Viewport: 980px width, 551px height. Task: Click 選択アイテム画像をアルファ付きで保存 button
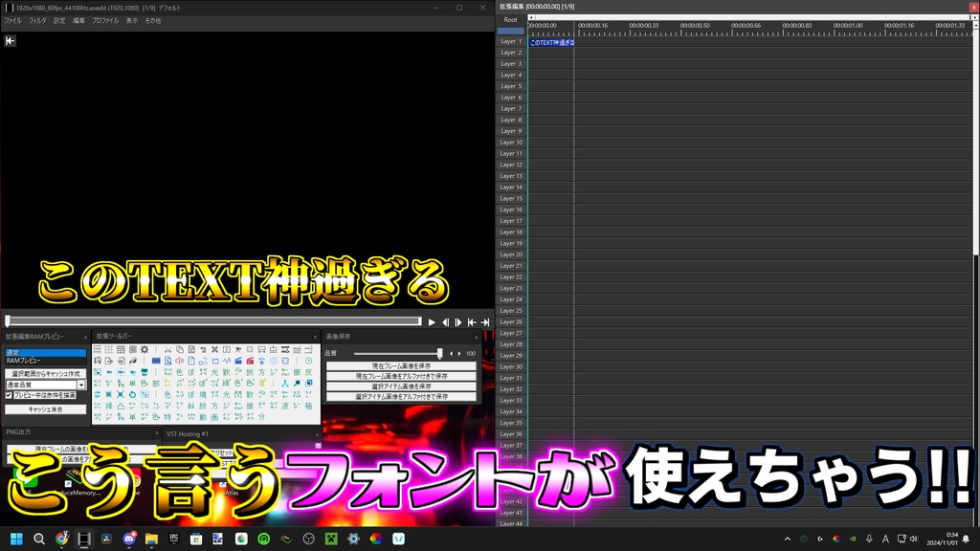(x=401, y=396)
